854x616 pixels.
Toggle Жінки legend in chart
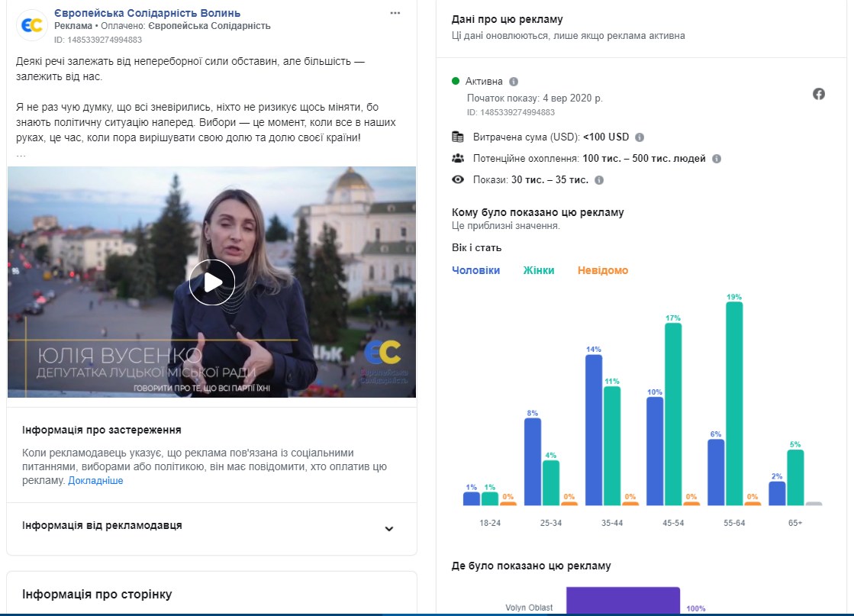tap(539, 270)
